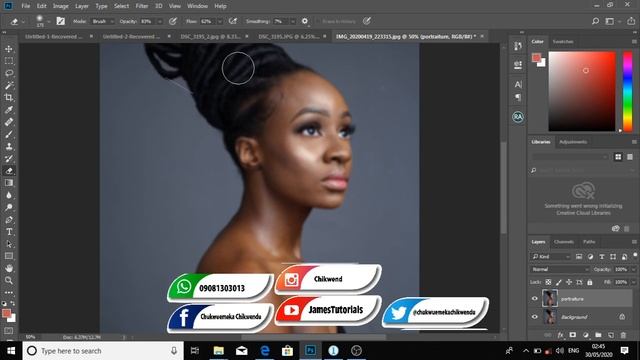Viewport: 640px width, 360px height.
Task: Switch to the Adjustments tab
Action: tap(573, 142)
